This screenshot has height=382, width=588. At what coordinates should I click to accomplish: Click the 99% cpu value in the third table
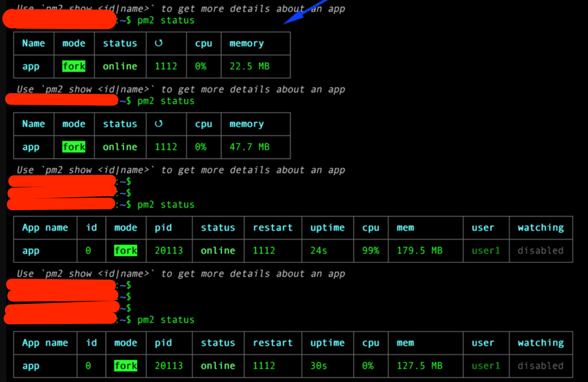370,250
